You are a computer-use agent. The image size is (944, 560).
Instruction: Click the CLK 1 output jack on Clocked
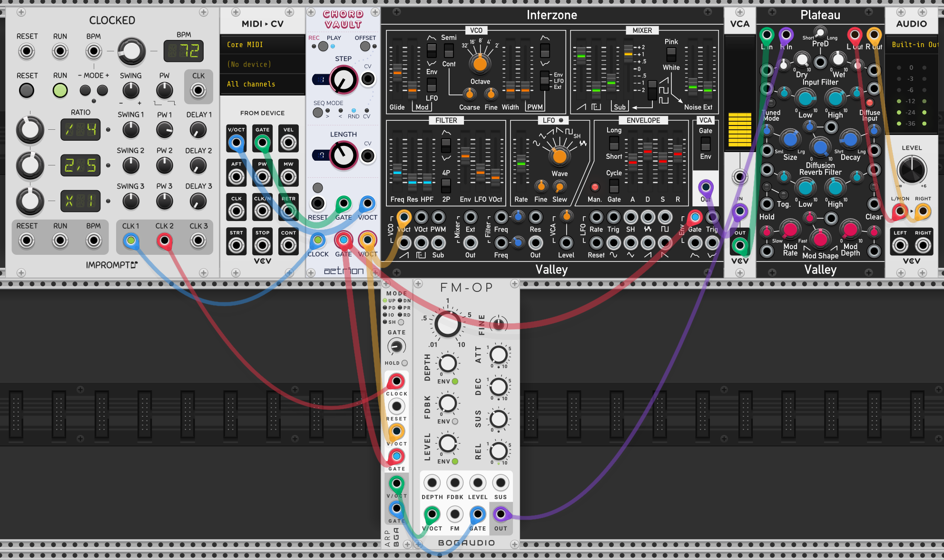[131, 241]
